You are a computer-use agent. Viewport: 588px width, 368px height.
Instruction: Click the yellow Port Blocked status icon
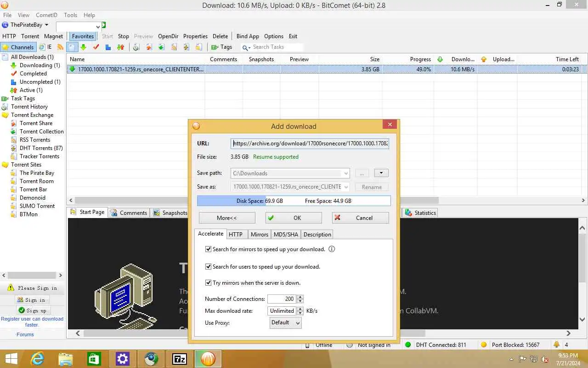pos(484,345)
